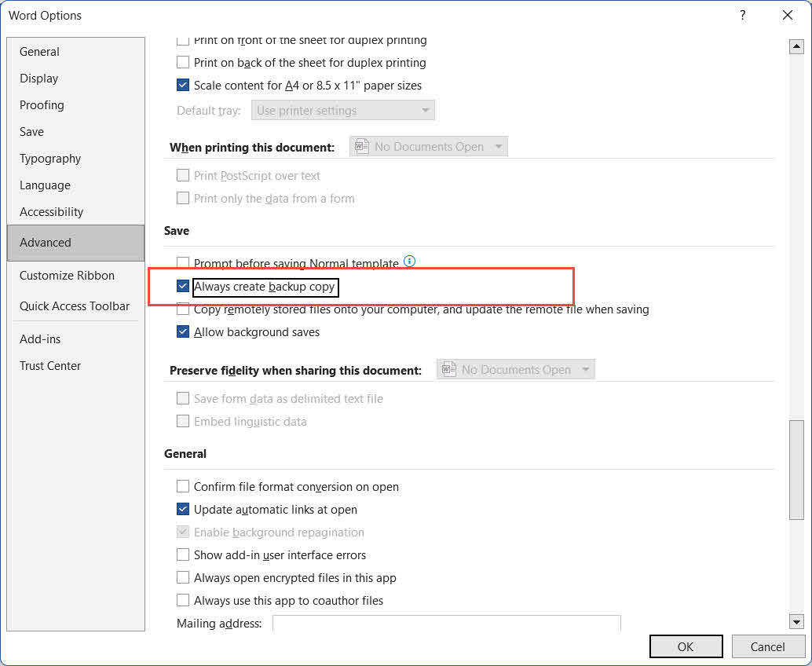Open the Trust Center category
This screenshot has height=666, width=812.
pyautogui.click(x=75, y=366)
